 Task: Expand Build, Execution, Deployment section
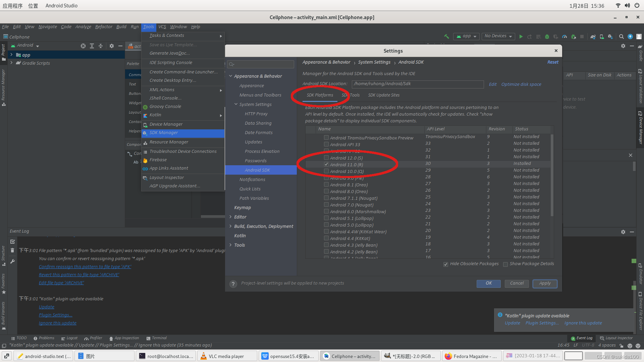click(231, 227)
